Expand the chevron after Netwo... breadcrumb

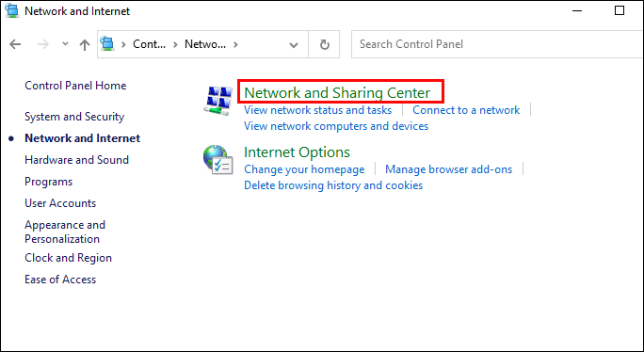[x=235, y=44]
